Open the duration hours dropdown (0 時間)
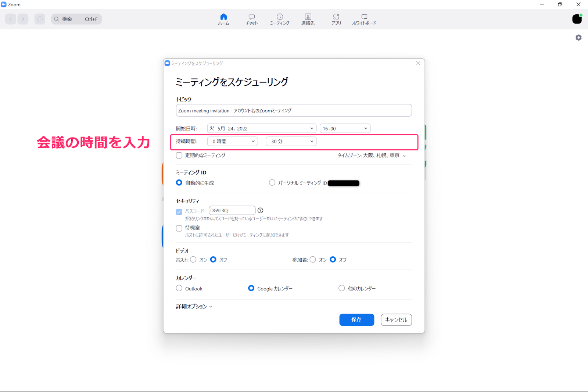The image size is (588, 392). coord(232,141)
